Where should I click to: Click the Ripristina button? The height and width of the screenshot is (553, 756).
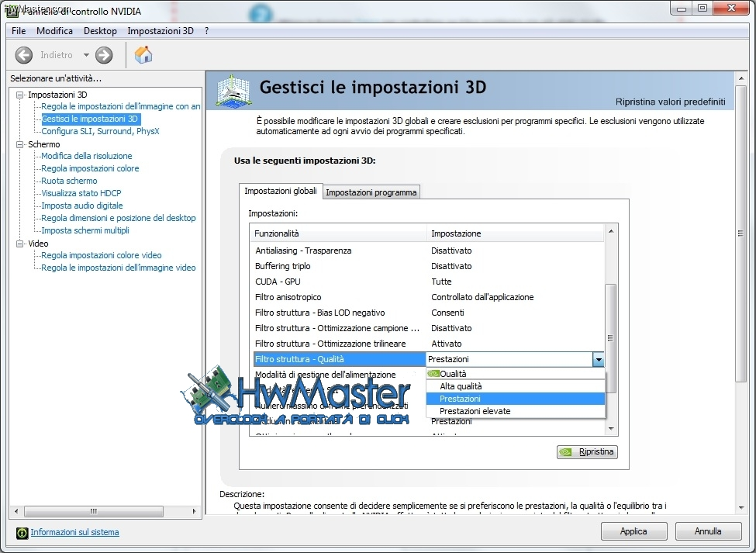click(x=587, y=451)
